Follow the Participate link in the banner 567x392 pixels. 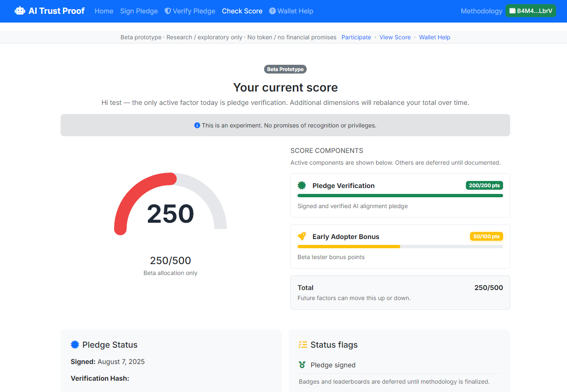coord(356,37)
